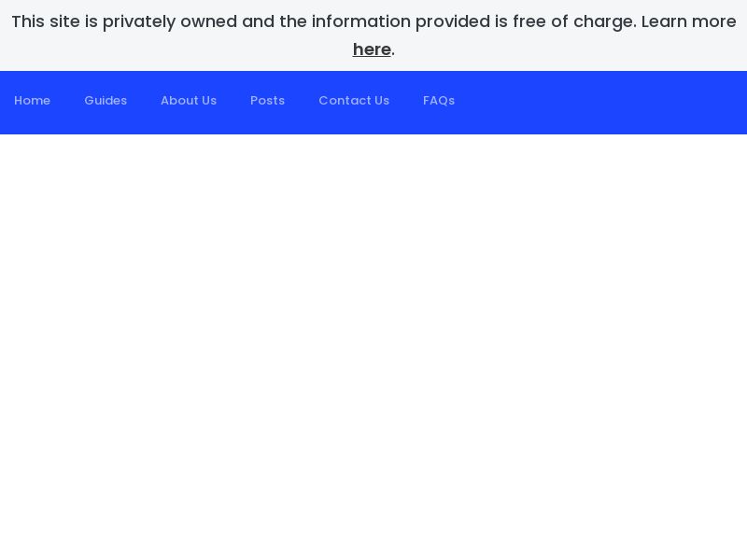Return to the homepage via the navbar
The image size is (747, 560).
[x=33, y=101]
